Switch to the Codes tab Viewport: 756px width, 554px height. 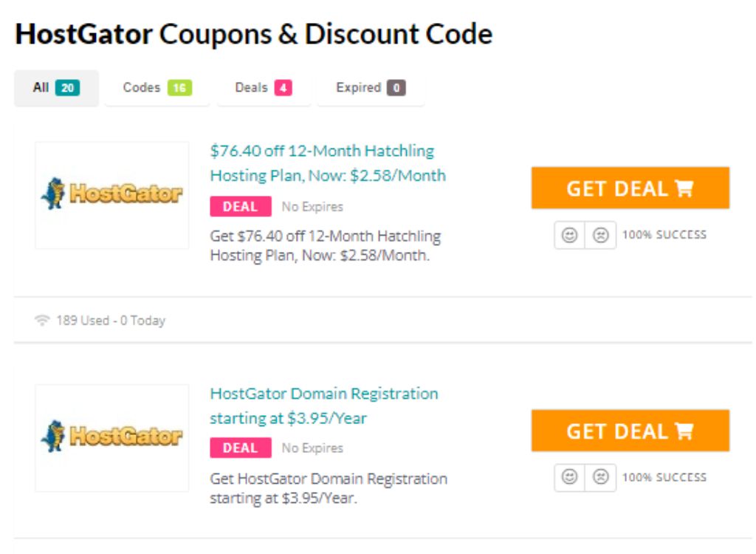coord(155,88)
